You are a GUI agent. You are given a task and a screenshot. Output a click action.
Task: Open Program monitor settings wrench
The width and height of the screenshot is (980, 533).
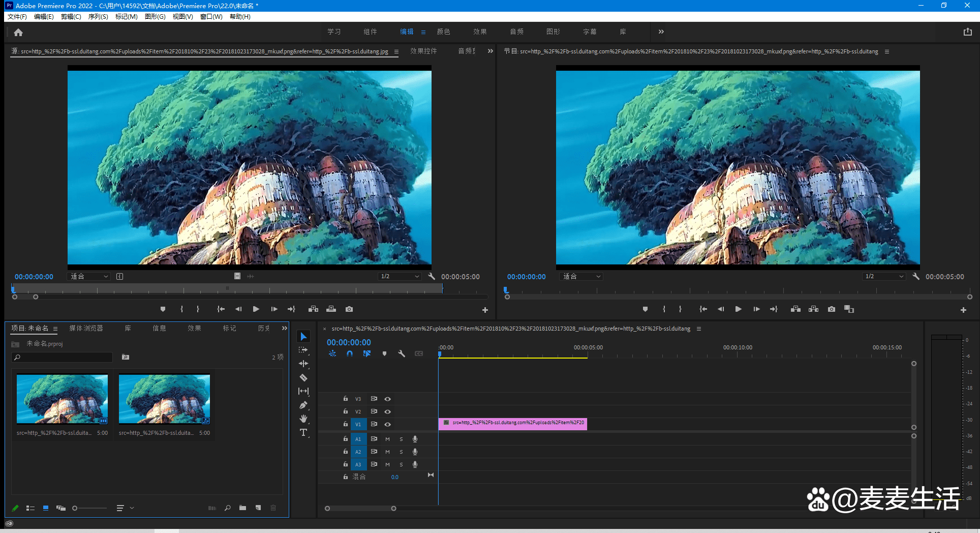[916, 276]
